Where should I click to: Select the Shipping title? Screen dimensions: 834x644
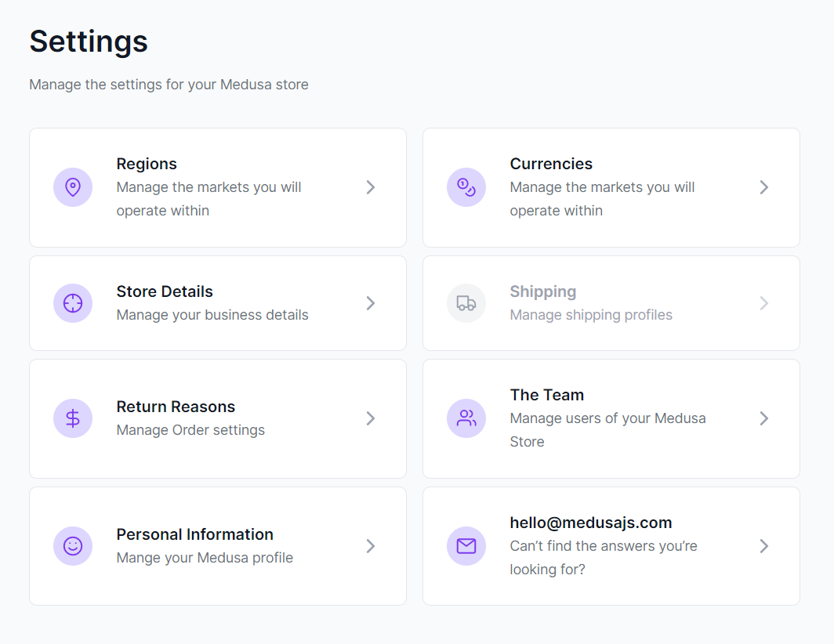[x=543, y=291]
